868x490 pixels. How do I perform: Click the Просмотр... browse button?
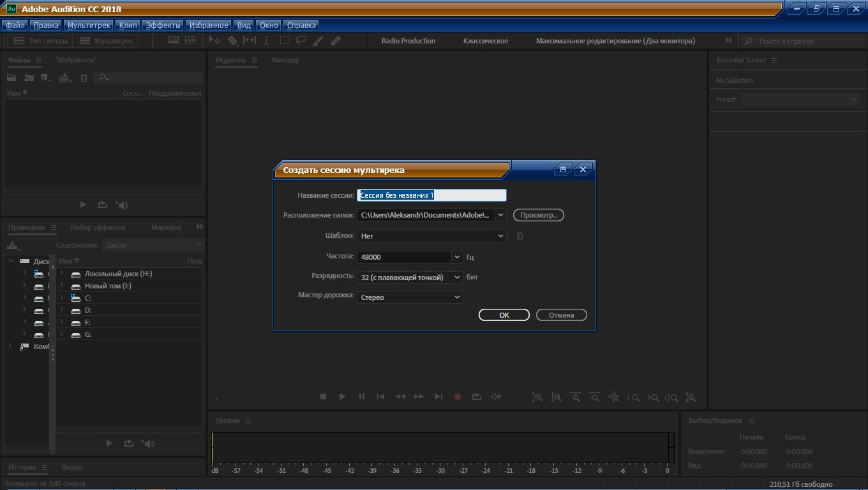(x=538, y=215)
